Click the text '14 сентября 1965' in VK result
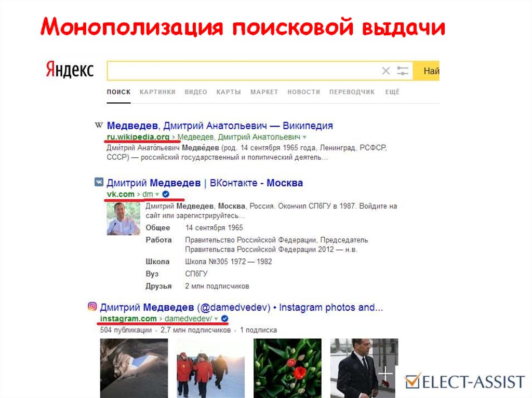 tap(214, 228)
